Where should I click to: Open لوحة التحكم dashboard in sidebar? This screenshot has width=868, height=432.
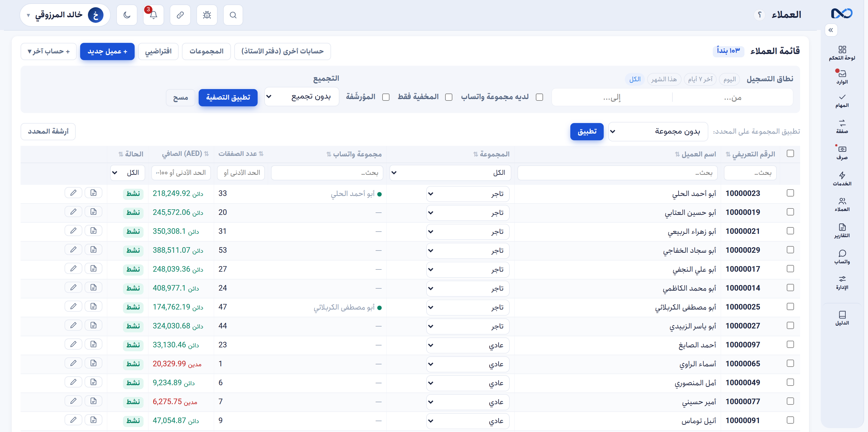tap(842, 53)
